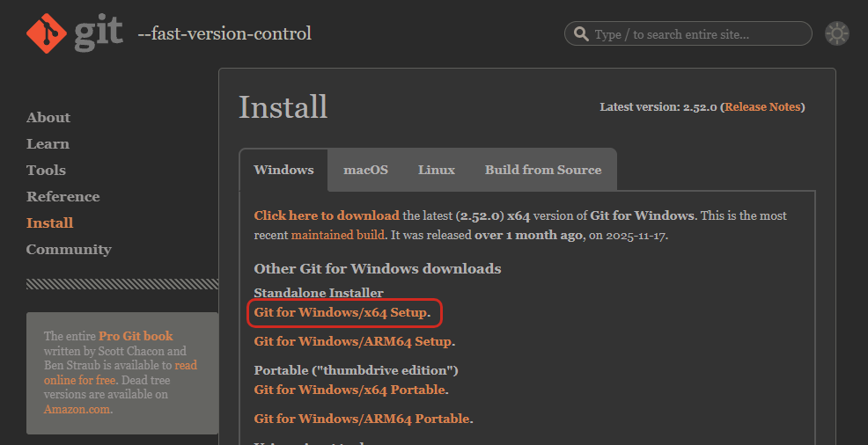Image resolution: width=868 pixels, height=445 pixels.
Task: Open the Pro Git book link
Action: (136, 336)
